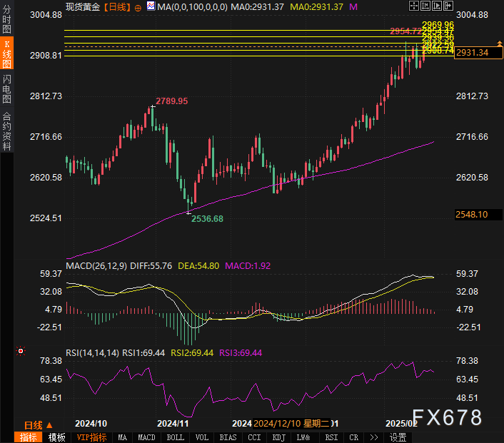Image resolution: width=504 pixels, height=443 pixels.
Task: Click the small red marker icon beside RSI panel
Action: 21,351
